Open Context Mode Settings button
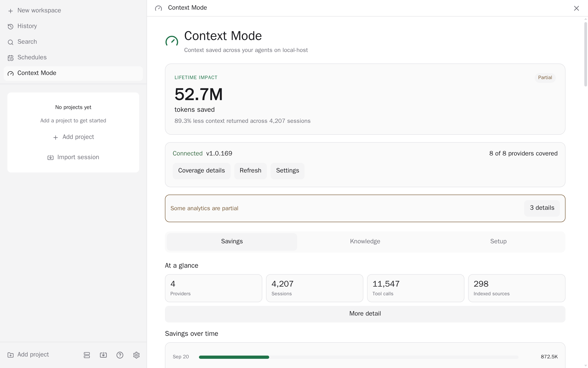The image size is (588, 368). (x=287, y=171)
